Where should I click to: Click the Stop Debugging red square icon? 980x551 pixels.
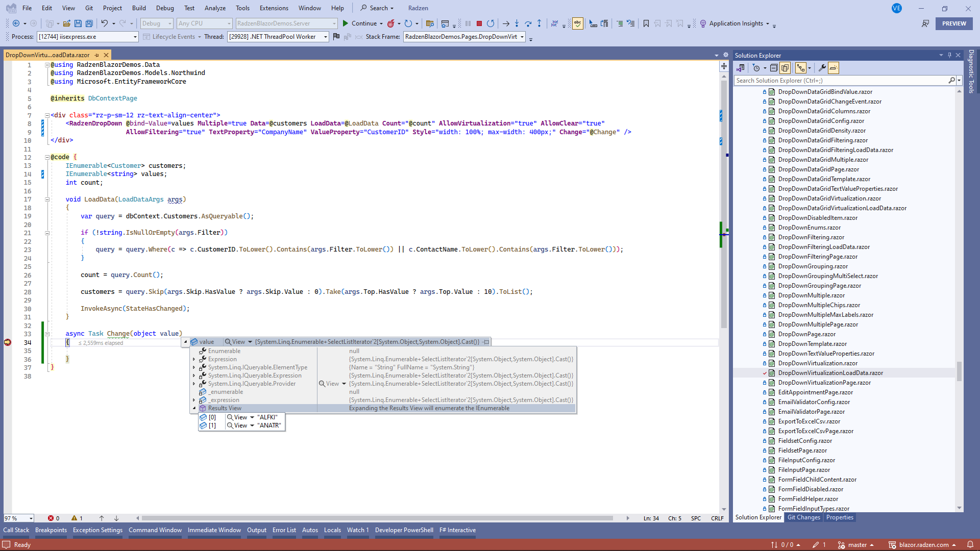click(x=479, y=23)
